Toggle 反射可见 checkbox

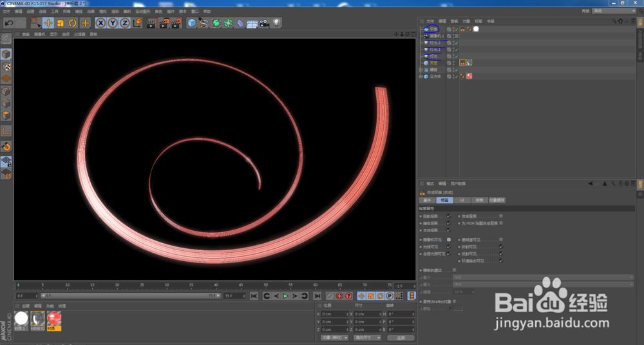tap(501, 253)
